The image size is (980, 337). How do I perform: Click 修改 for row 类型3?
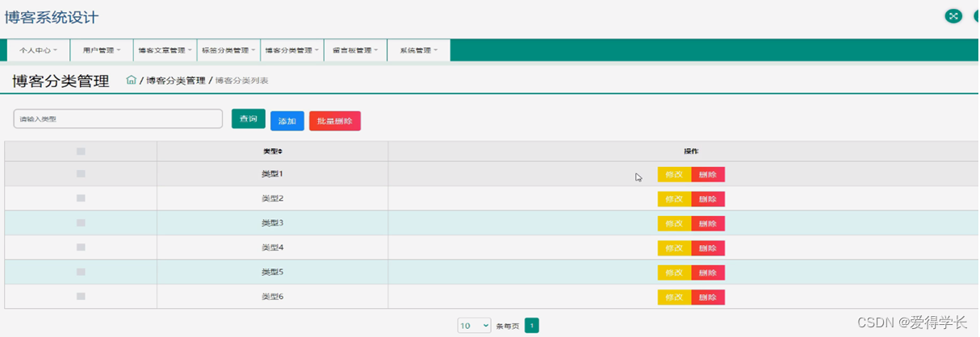point(674,223)
